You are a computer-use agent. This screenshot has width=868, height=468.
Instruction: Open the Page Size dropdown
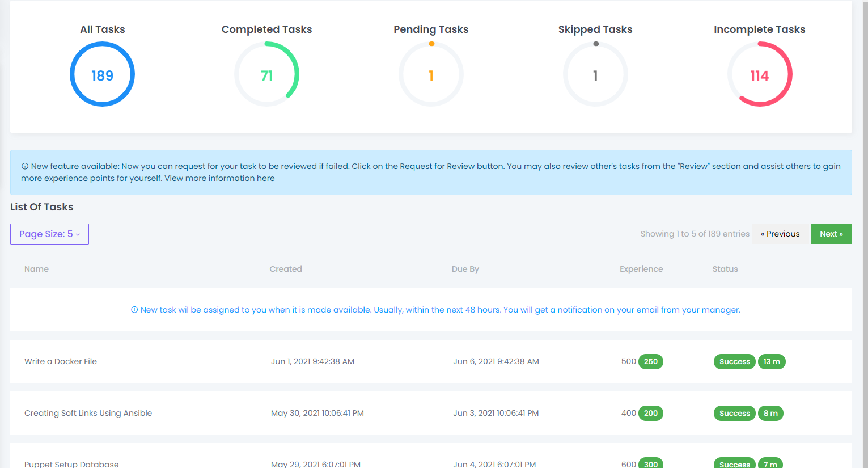click(49, 234)
